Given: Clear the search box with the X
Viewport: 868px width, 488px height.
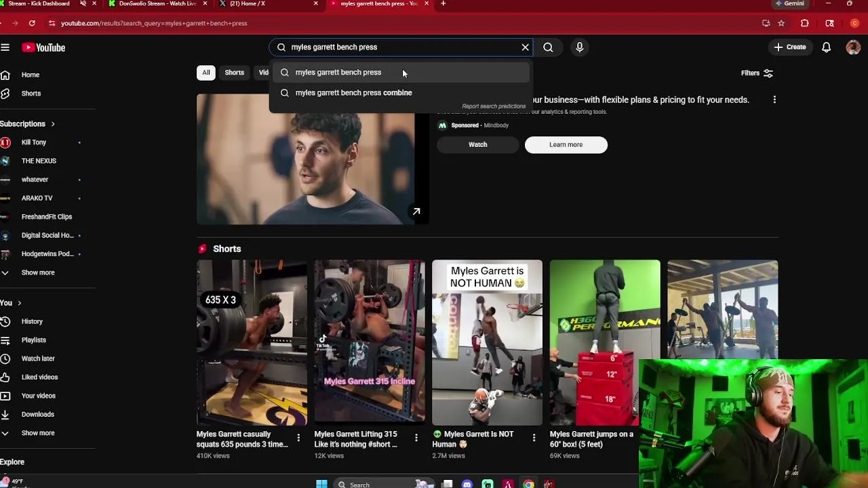Looking at the screenshot, I should tap(525, 47).
